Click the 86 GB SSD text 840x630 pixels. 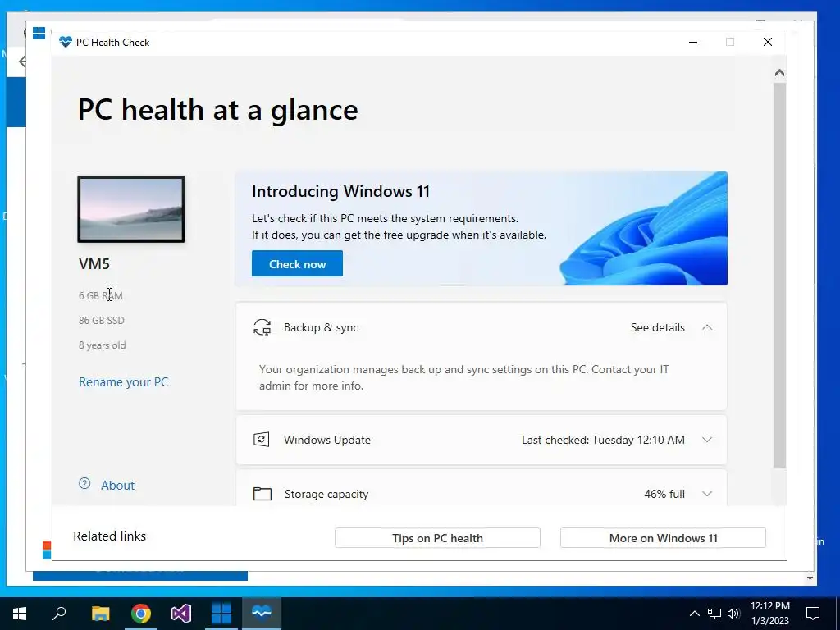click(101, 321)
